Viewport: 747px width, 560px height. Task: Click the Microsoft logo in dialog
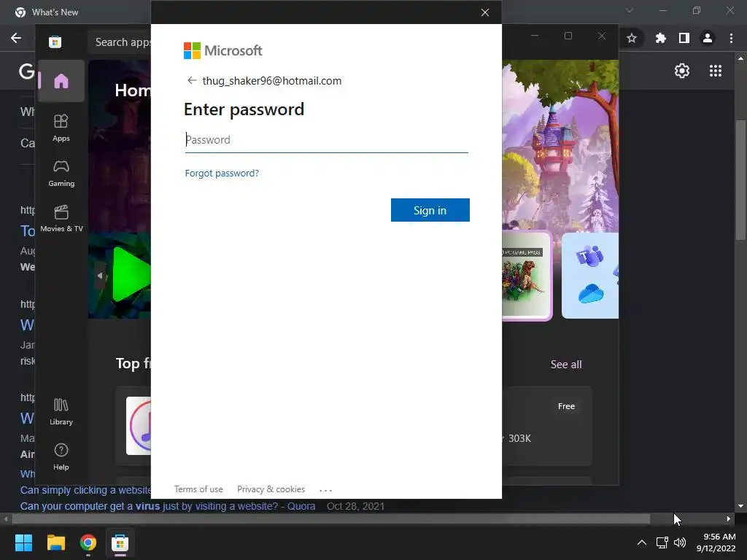tap(223, 50)
